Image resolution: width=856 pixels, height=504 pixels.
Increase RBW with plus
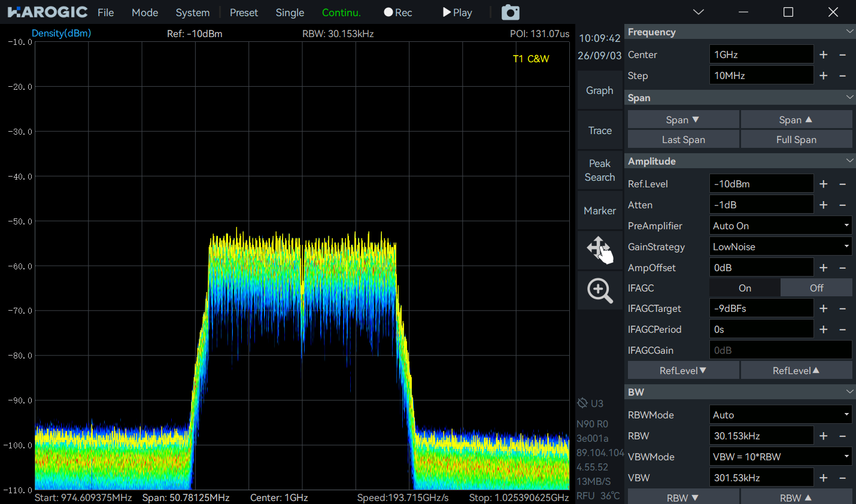[x=824, y=436]
